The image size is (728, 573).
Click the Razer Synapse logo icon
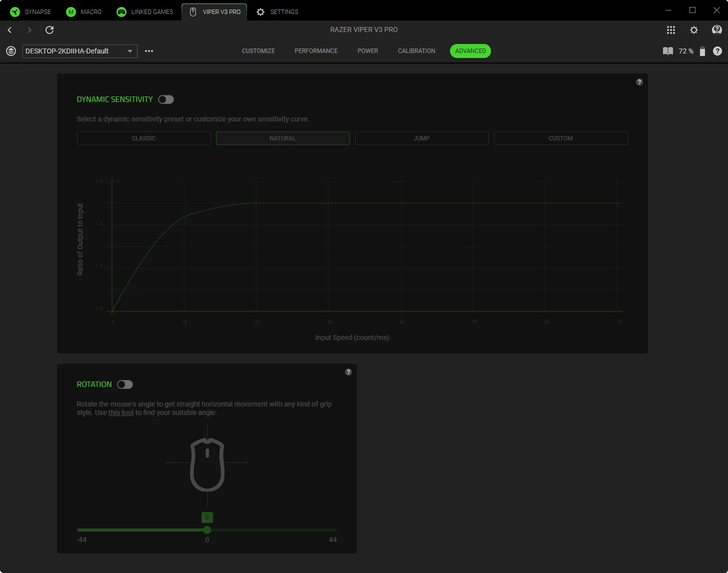point(15,11)
